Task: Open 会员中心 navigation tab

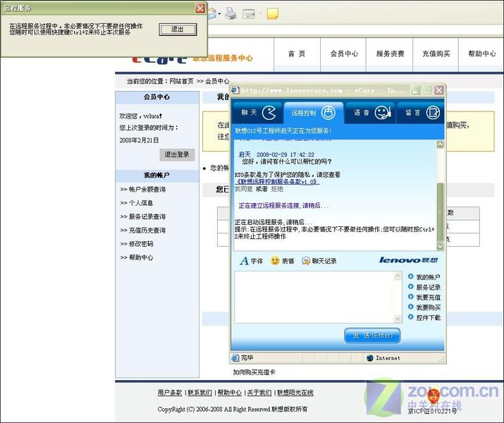Action: tap(344, 54)
